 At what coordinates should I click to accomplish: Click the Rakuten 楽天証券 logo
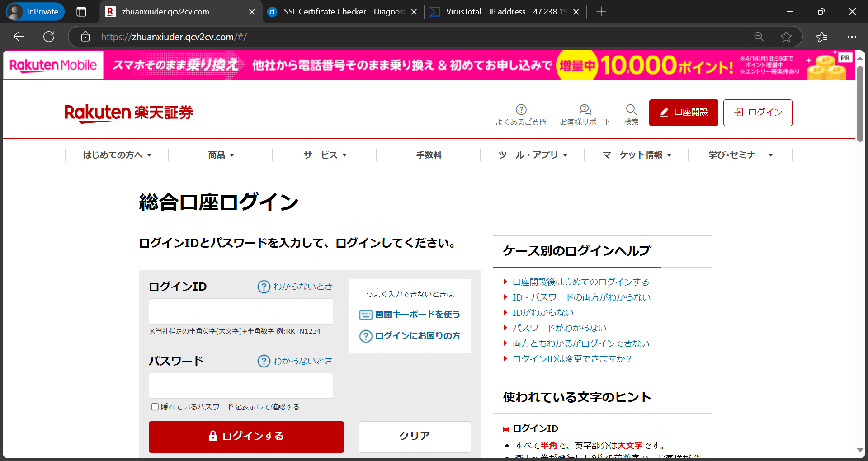[x=129, y=113]
